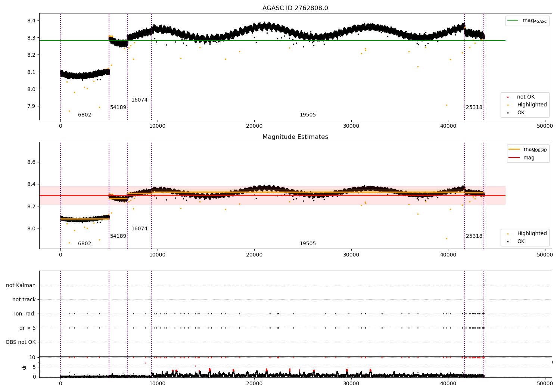Select the 'not OK' legend entry in top plot
560x392 pixels.
pos(526,97)
